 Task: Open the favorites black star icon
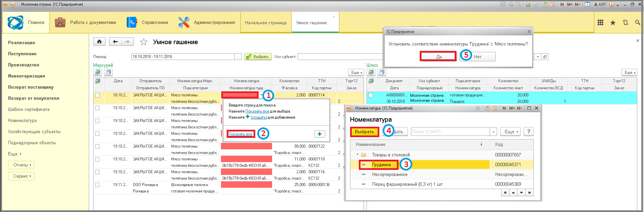coord(613,23)
